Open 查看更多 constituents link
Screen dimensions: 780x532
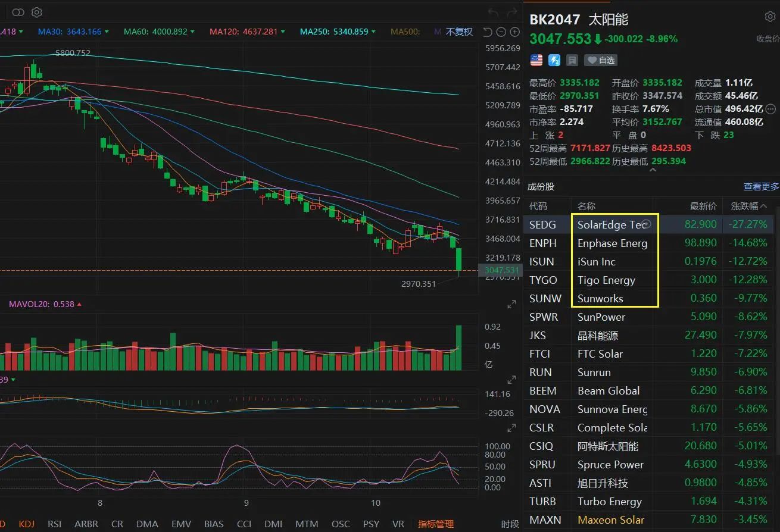click(761, 187)
